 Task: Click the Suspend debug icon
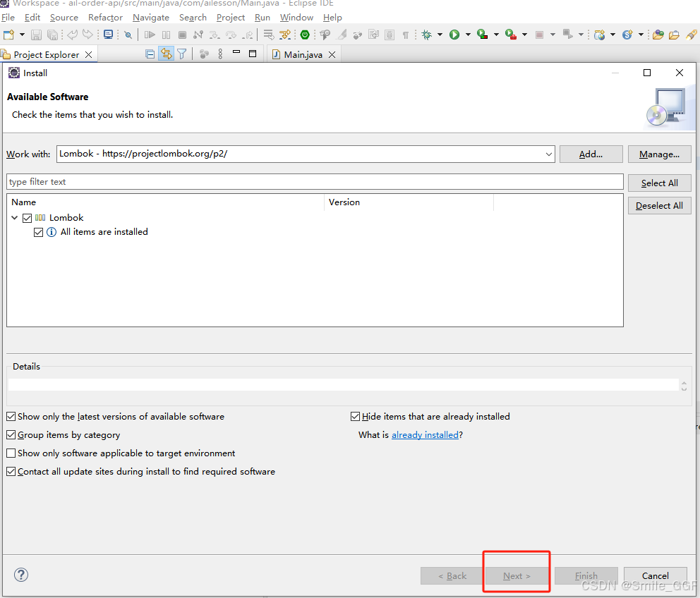click(166, 35)
